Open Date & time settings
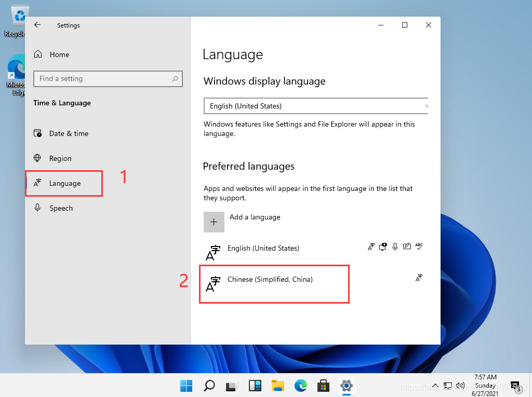Viewport: 532px width, 397px height. click(69, 133)
